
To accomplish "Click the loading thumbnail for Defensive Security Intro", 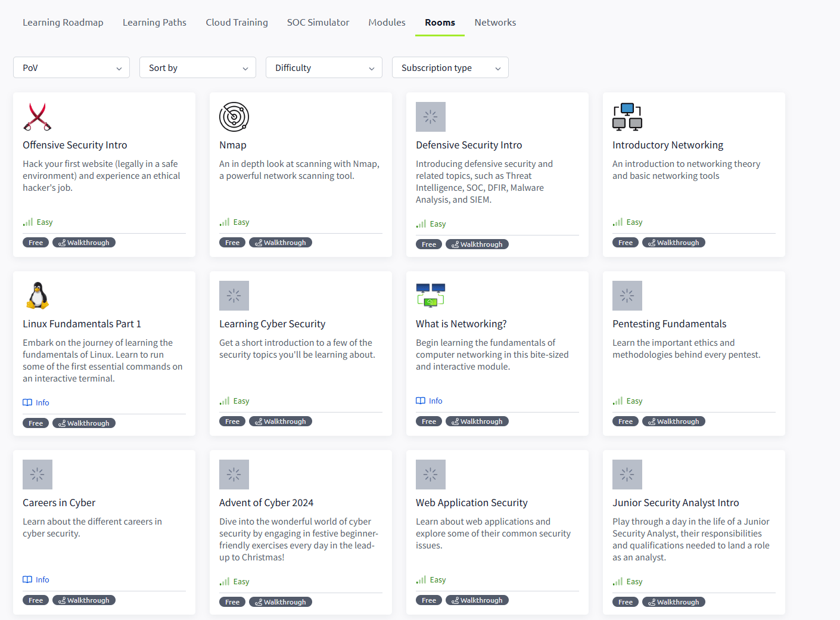I will point(430,117).
